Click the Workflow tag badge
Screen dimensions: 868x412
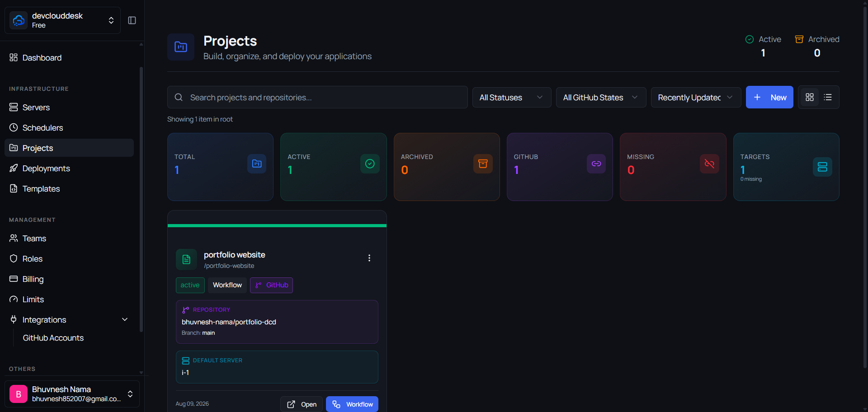[x=227, y=285]
